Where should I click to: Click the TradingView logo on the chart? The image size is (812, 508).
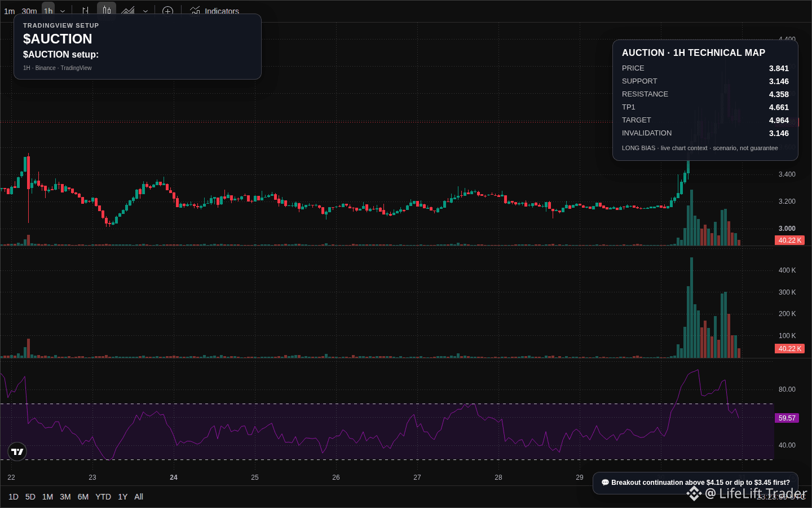pos(17,452)
